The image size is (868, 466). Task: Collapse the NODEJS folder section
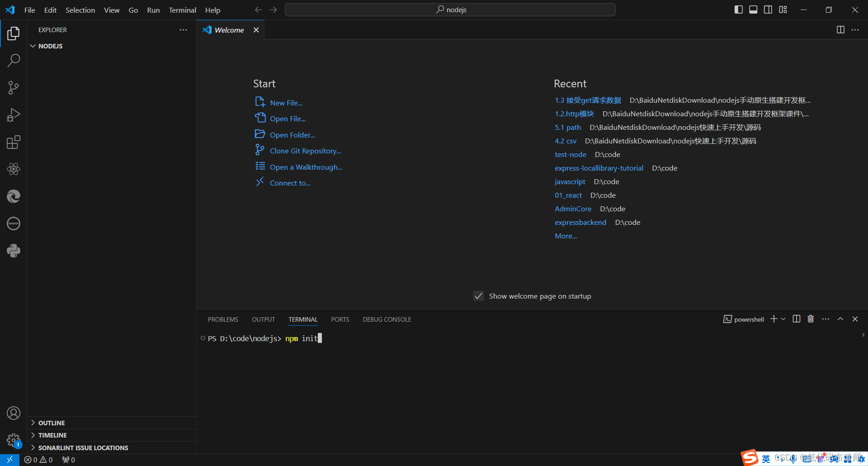click(x=112, y=46)
